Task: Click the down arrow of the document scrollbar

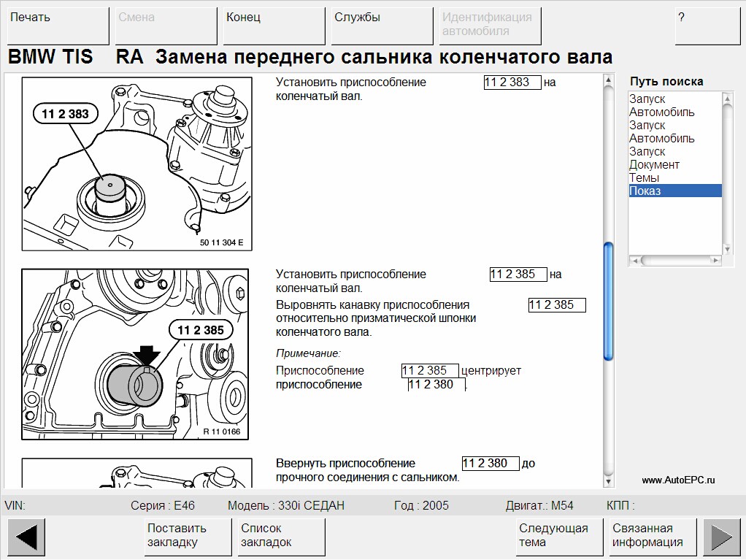Action: click(x=608, y=481)
